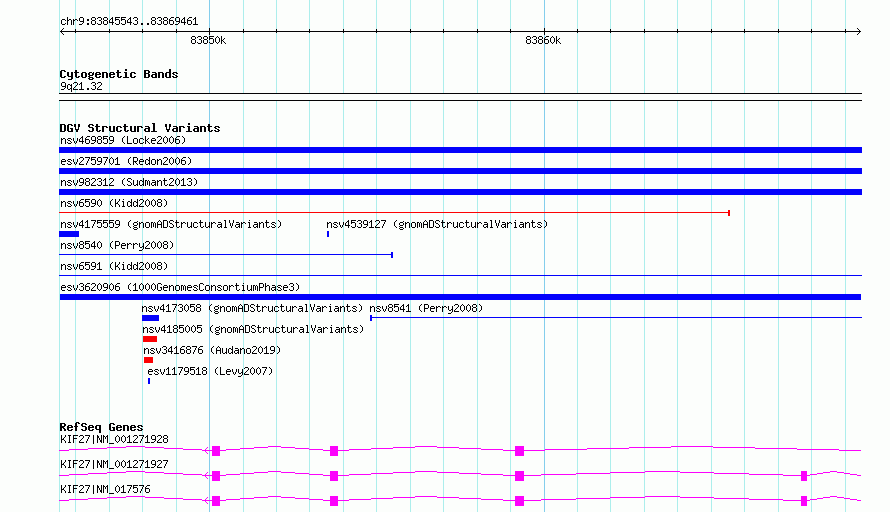This screenshot has width=890, height=512.
Task: Click the DGV Structural Variants track title
Action: 140,128
